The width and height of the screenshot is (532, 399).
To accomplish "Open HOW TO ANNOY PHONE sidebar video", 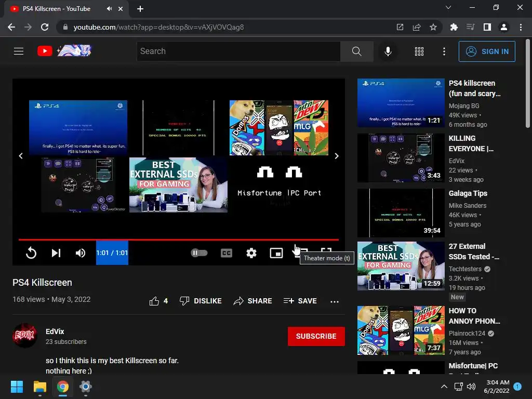I will (474, 316).
